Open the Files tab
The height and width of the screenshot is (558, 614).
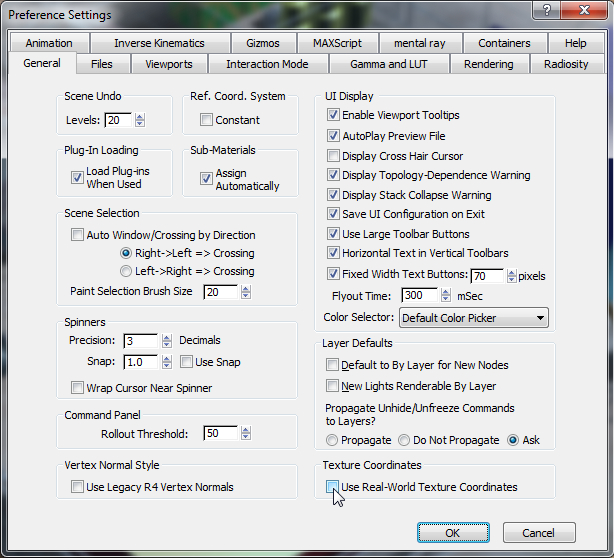coord(102,64)
